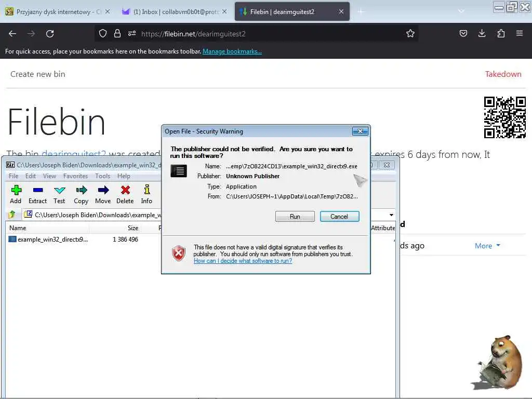Image resolution: width=532 pixels, height=399 pixels.
Task: Sort by Attributes column in 7-Zip
Action: point(383,228)
